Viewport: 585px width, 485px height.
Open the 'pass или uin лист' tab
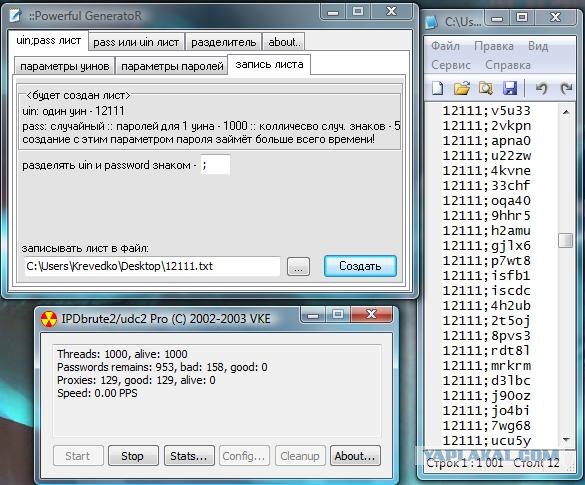136,42
